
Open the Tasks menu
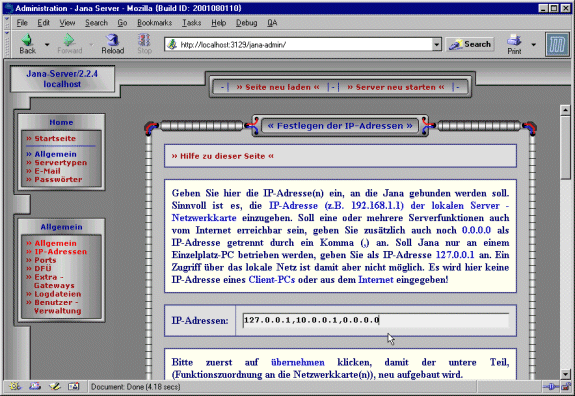191,23
